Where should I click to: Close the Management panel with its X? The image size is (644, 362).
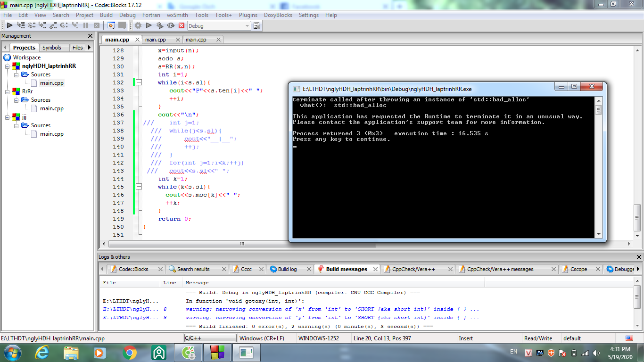point(90,36)
